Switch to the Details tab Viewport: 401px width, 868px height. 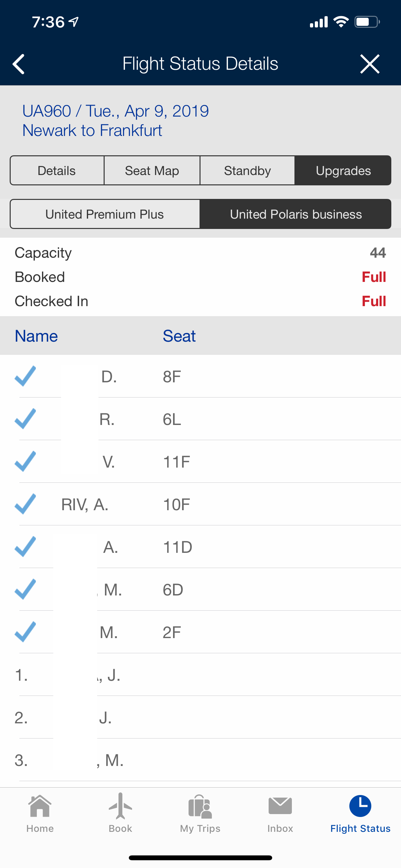pos(57,170)
